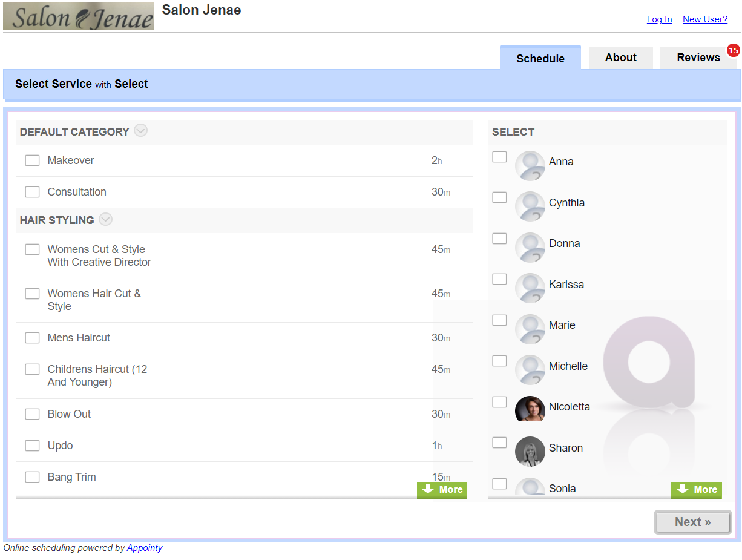Enable the Blow Out service checkbox
Image resolution: width=742 pixels, height=560 pixels.
pyautogui.click(x=32, y=414)
